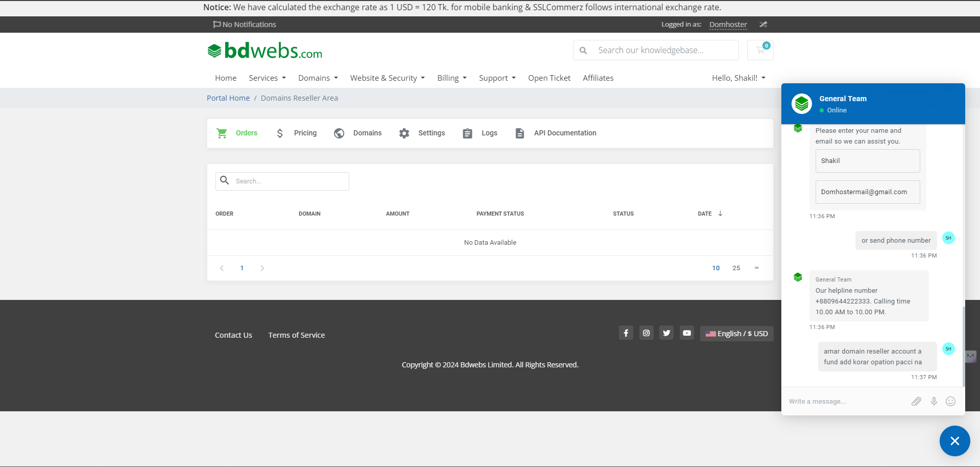This screenshot has height=467, width=980.
Task: Open the Instagram social icon in footer
Action: [x=647, y=333]
